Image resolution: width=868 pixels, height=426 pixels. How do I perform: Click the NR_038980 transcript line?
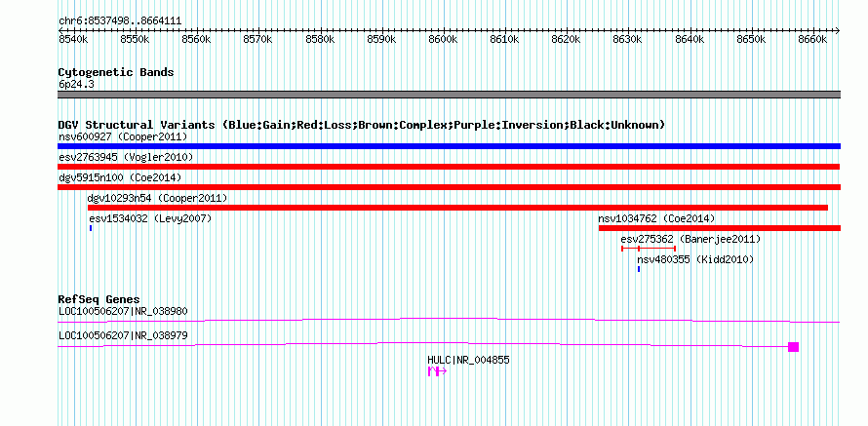pyautogui.click(x=449, y=320)
